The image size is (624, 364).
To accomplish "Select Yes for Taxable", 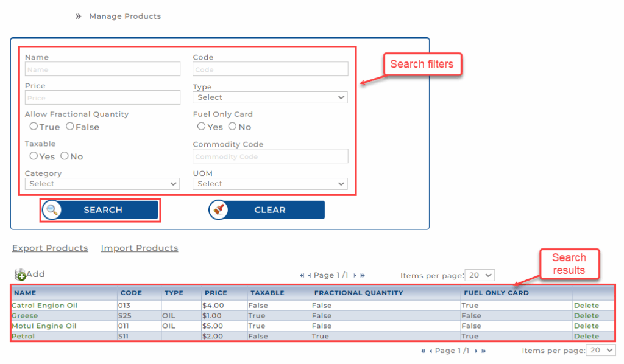I will [x=34, y=156].
